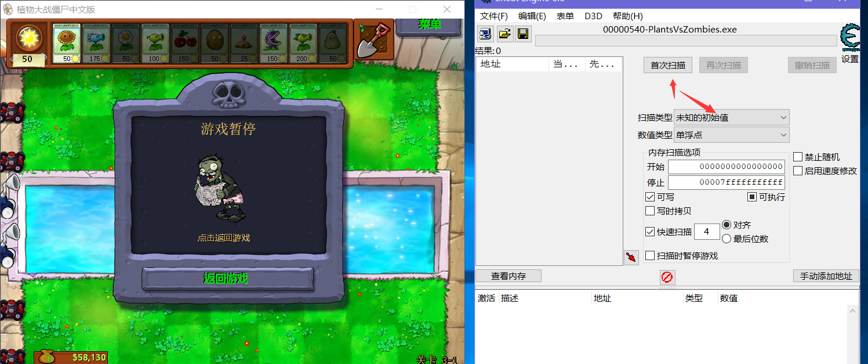Viewport: 868px width, 364px height.
Task: Open process list icon in Cheat Engine
Action: click(485, 34)
